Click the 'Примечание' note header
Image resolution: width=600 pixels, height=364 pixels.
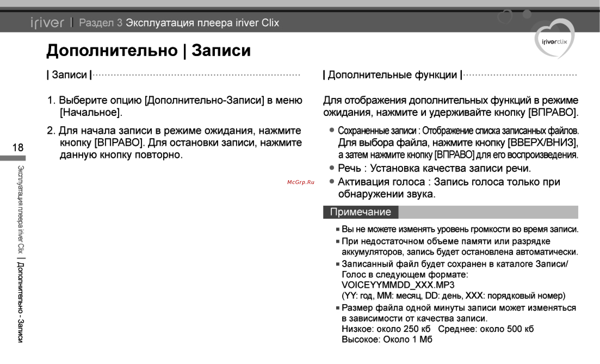361,212
